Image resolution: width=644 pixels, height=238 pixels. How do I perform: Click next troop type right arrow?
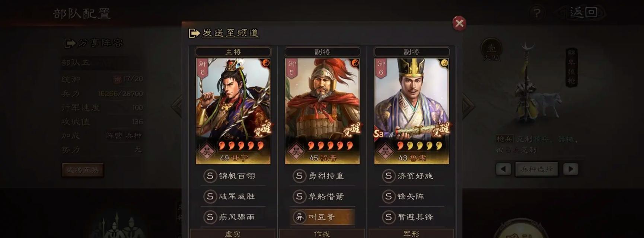(x=571, y=169)
